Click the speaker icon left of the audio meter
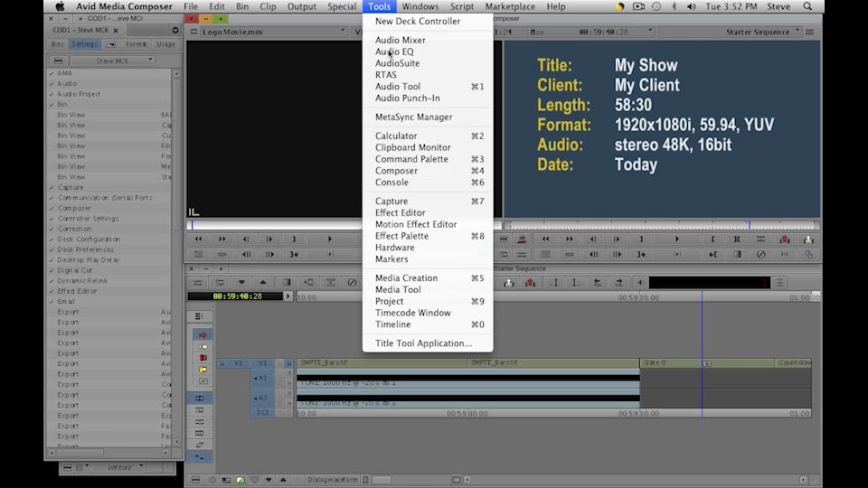This screenshot has width=868, height=488. pos(640,283)
